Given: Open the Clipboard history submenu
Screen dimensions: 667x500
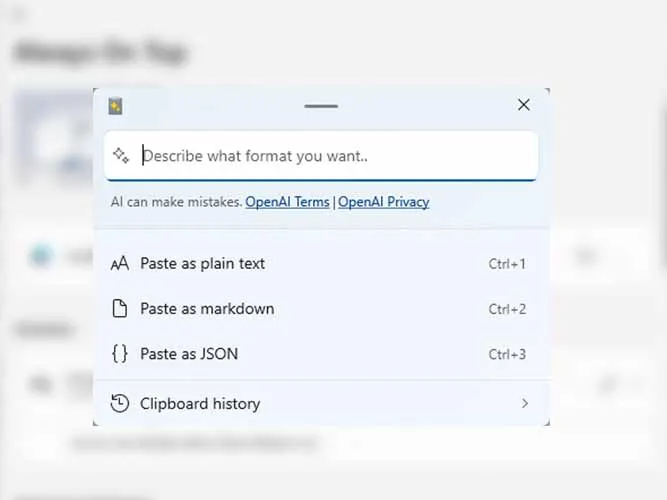Looking at the screenshot, I should pyautogui.click(x=322, y=403).
